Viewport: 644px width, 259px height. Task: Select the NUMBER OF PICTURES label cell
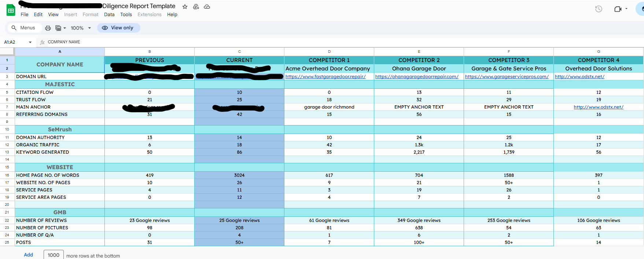[60, 228]
